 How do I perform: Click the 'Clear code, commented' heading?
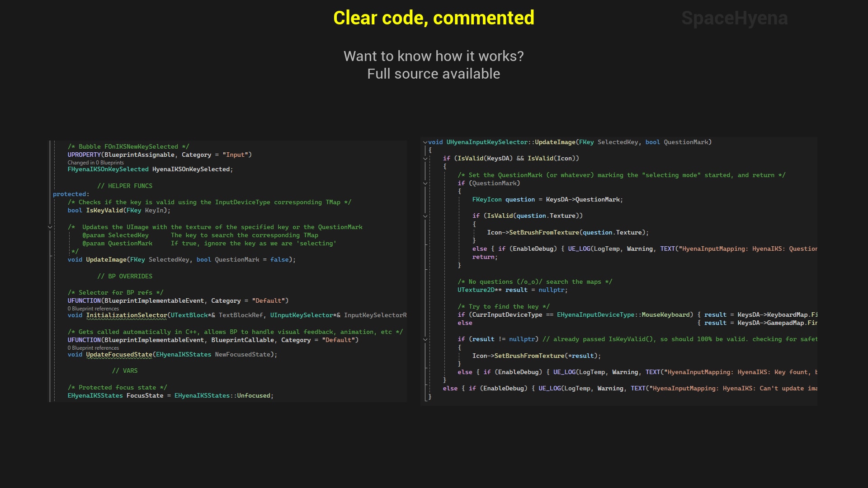coord(434,18)
